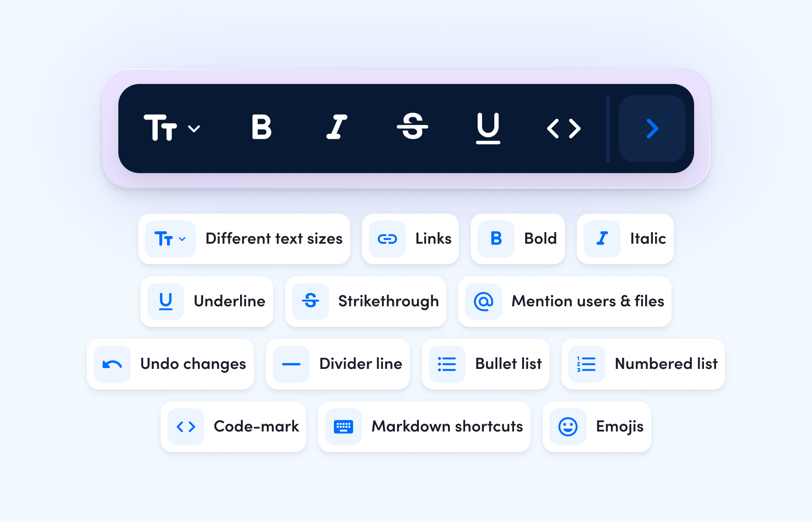Select the Underline chip icon
This screenshot has width=812, height=521.
[166, 302]
